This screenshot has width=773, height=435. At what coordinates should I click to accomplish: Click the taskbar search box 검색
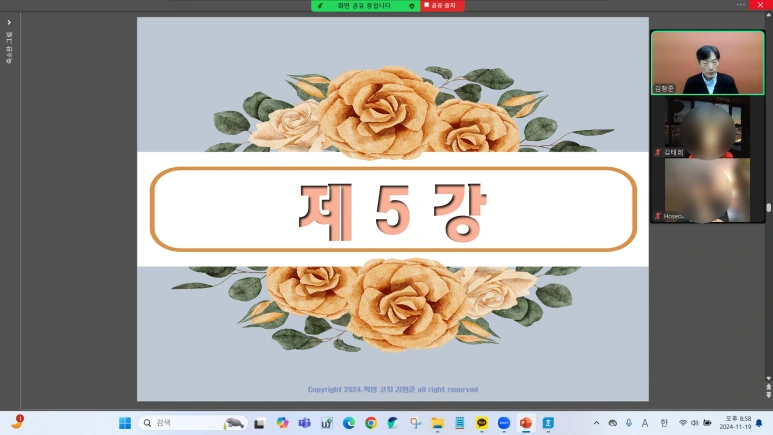click(x=192, y=423)
